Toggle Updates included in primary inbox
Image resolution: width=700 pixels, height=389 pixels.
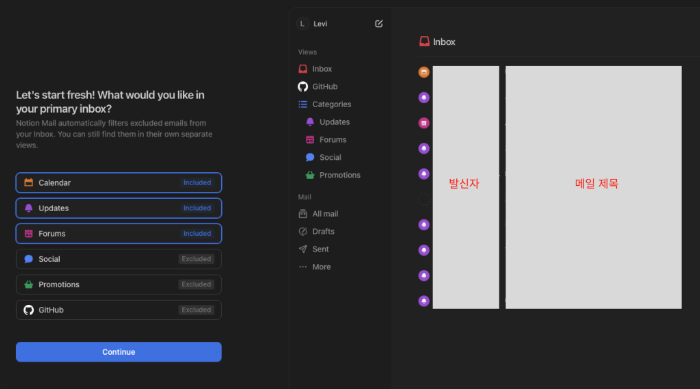tap(119, 208)
